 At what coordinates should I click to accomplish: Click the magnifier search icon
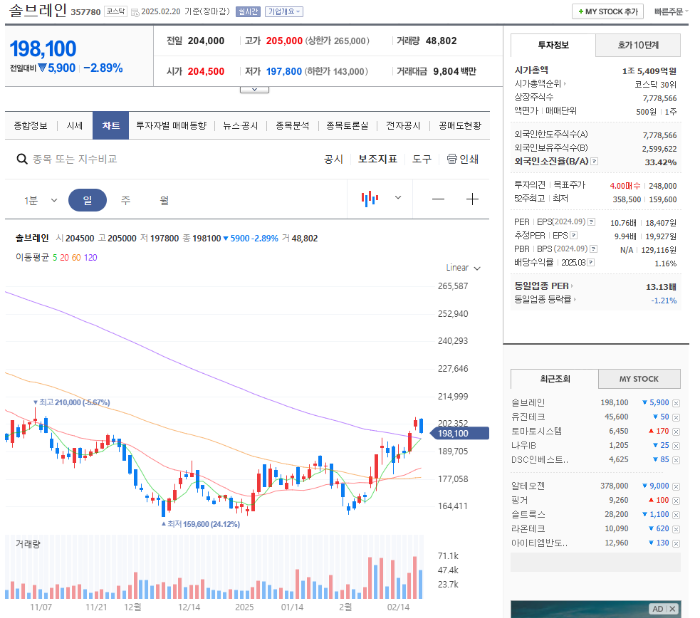(x=22, y=159)
